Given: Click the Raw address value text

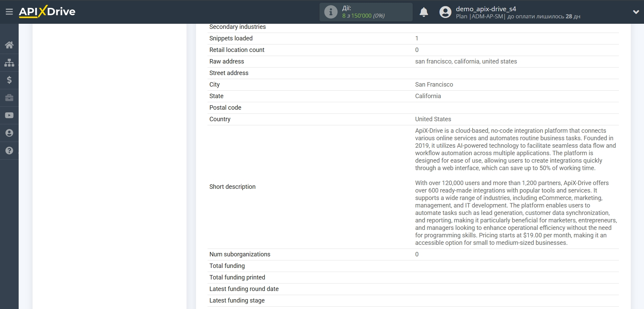Looking at the screenshot, I should coord(466,61).
